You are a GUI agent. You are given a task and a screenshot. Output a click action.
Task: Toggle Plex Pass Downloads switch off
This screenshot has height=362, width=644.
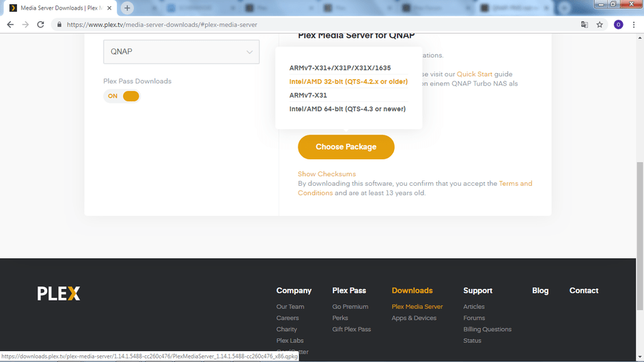click(x=122, y=96)
